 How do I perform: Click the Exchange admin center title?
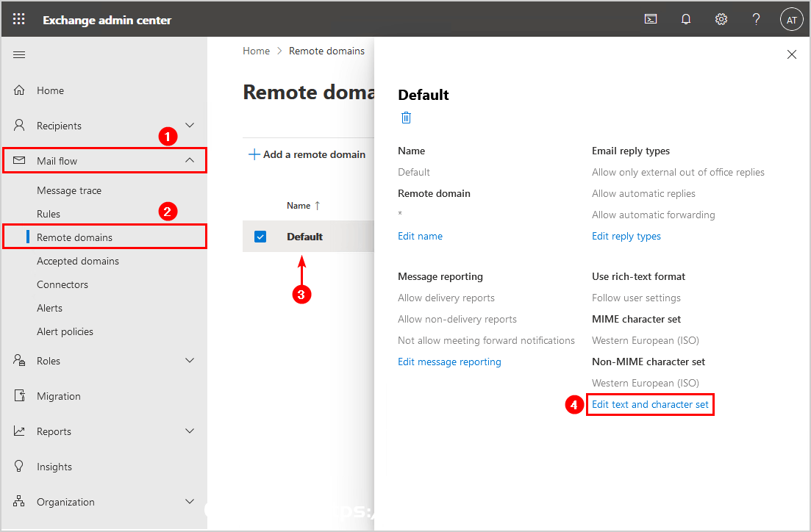pyautogui.click(x=107, y=20)
